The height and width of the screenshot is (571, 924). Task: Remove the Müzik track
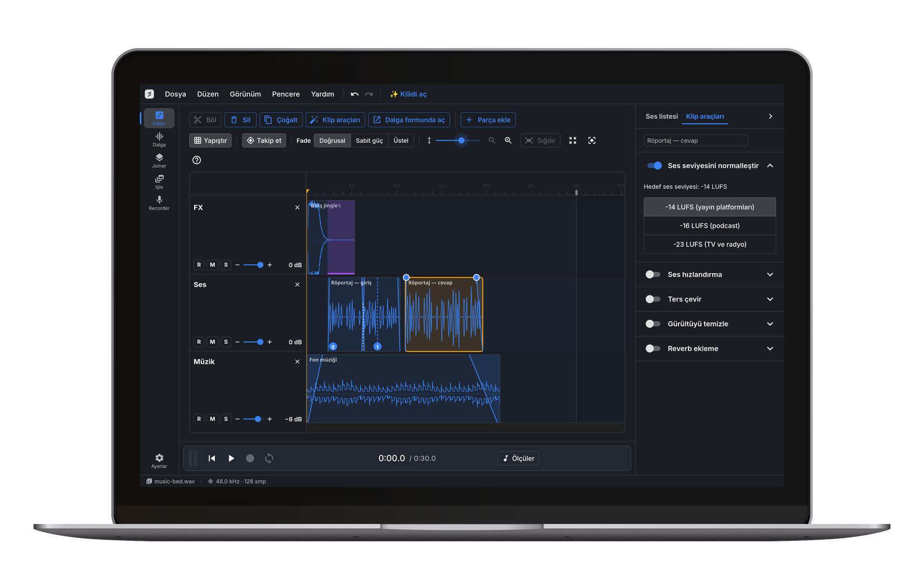coord(298,362)
